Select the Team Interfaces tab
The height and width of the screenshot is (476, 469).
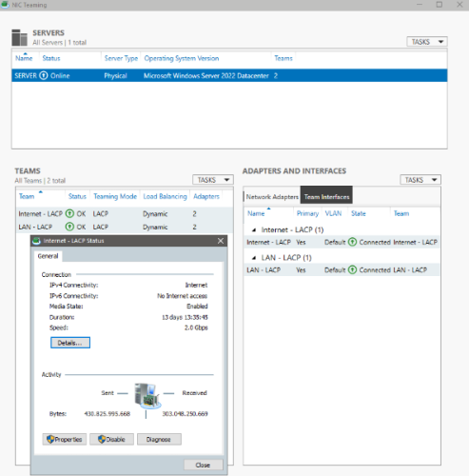pyautogui.click(x=326, y=197)
